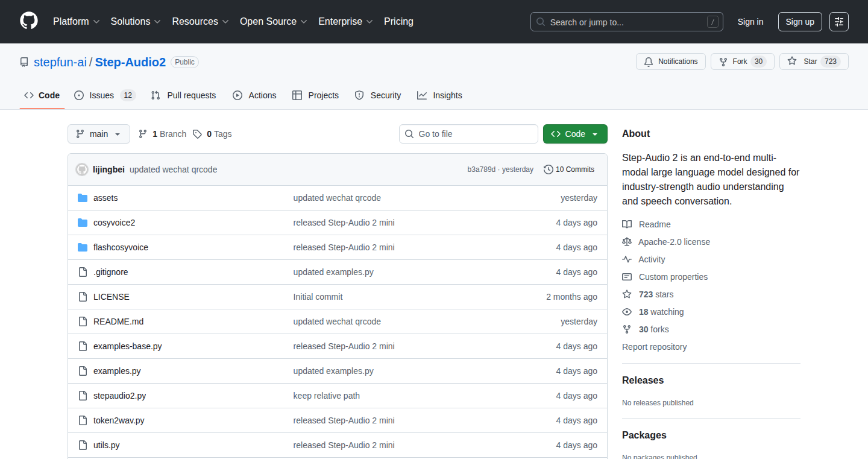Focus the Search or jump to field

(627, 22)
